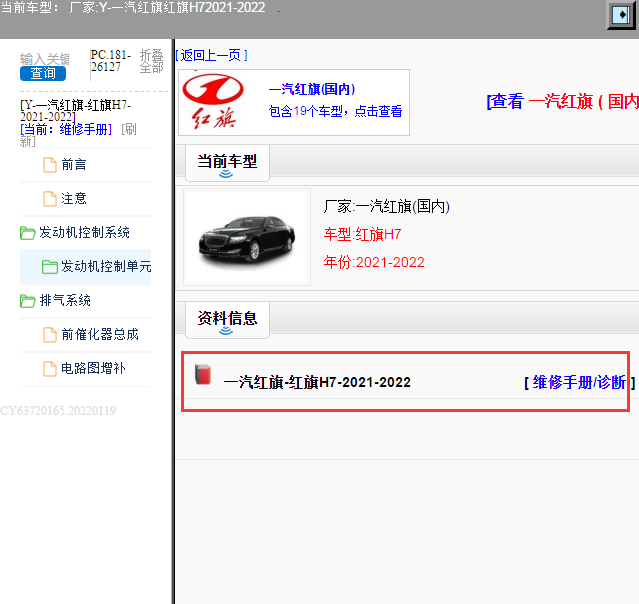The height and width of the screenshot is (604, 639).
Task: Click the document icon beside 电路图增补
Action: (50, 369)
